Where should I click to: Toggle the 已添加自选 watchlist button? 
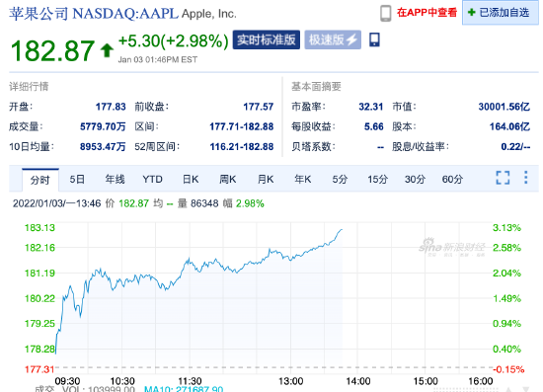[501, 13]
